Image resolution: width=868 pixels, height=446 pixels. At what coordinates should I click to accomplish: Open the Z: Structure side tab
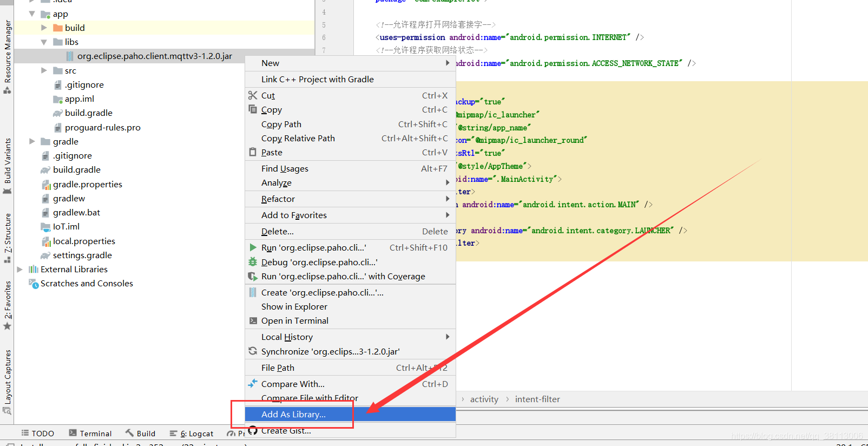point(7,238)
